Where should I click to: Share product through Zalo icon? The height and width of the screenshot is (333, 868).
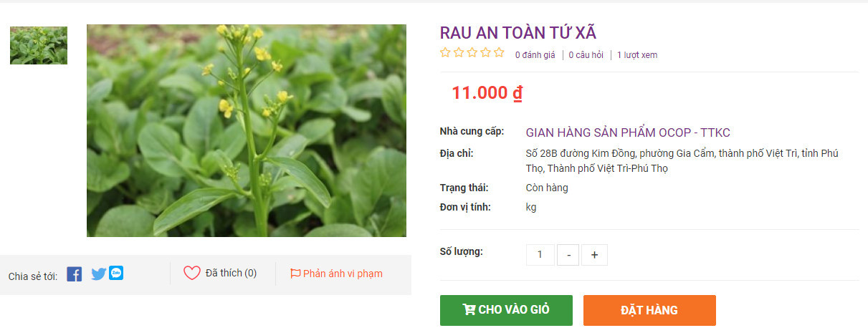click(x=116, y=273)
